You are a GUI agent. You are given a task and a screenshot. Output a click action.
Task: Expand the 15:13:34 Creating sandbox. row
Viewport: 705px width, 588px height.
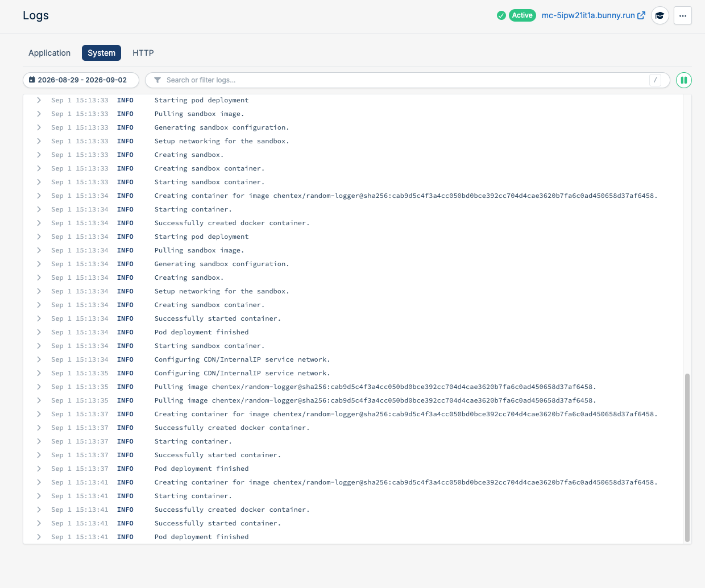coord(39,278)
